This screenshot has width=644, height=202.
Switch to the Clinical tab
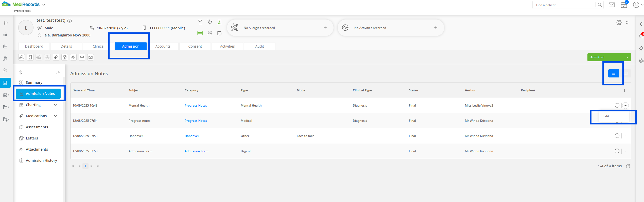(98, 46)
